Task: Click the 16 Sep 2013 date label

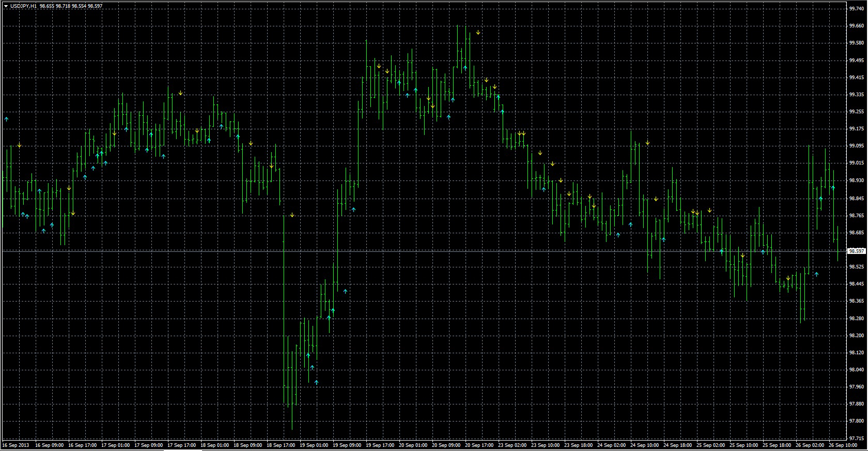Action: [16, 445]
